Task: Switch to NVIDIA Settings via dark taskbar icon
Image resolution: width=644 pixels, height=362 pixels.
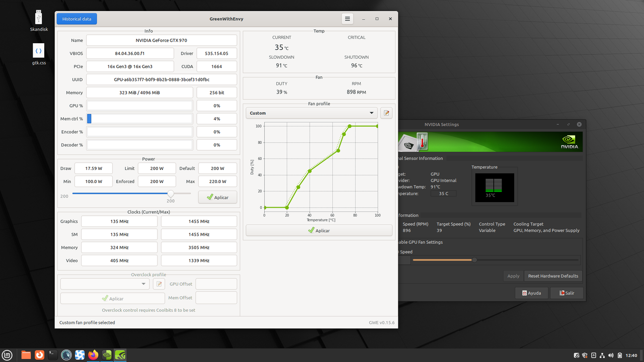Action: 107,355
